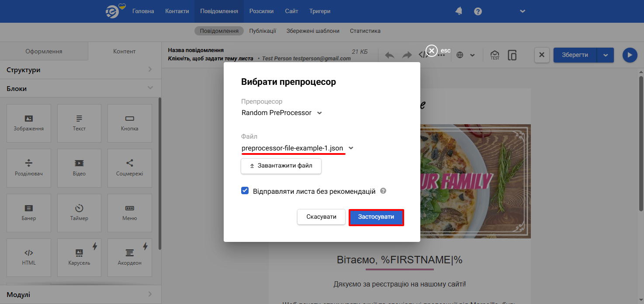Uncheck Відправляти листа без рекомендацій
Image resolution: width=644 pixels, height=304 pixels.
(245, 191)
